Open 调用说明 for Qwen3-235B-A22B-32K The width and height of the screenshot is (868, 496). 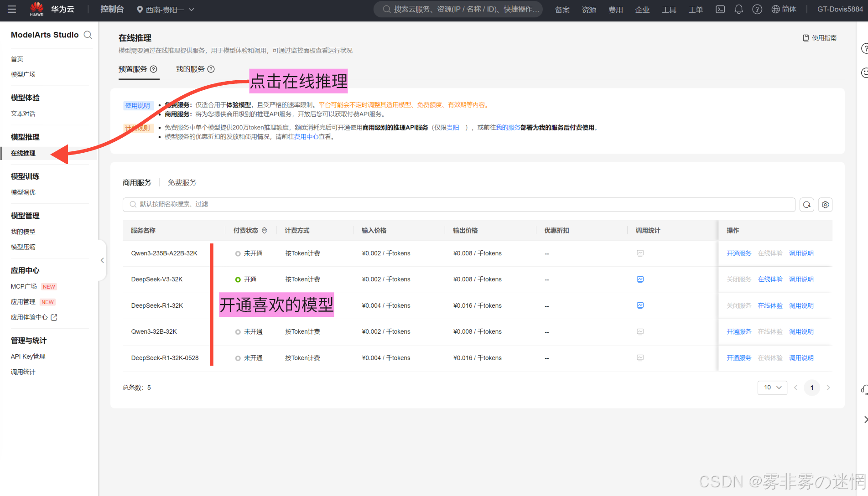pyautogui.click(x=801, y=253)
